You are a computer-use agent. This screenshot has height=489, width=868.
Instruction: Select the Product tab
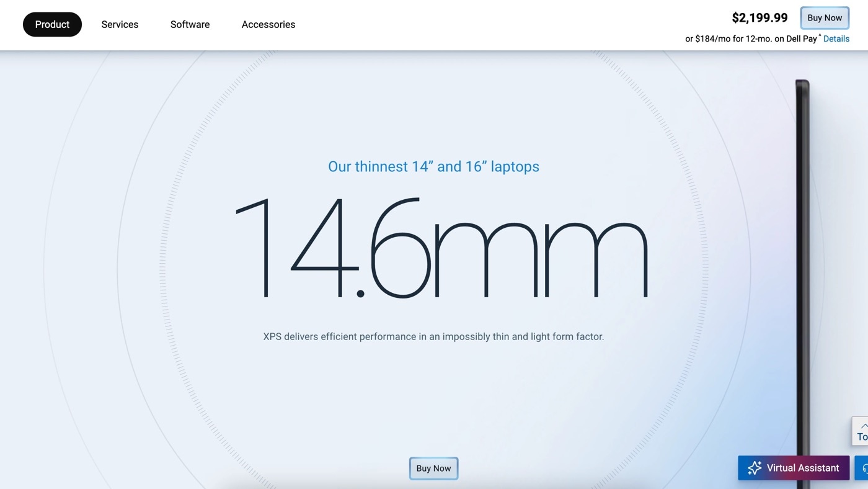coord(52,24)
